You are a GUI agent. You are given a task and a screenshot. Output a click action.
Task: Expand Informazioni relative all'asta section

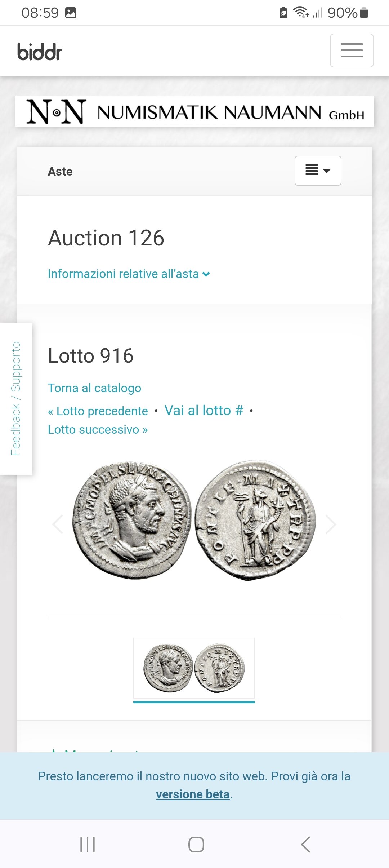coord(129,274)
